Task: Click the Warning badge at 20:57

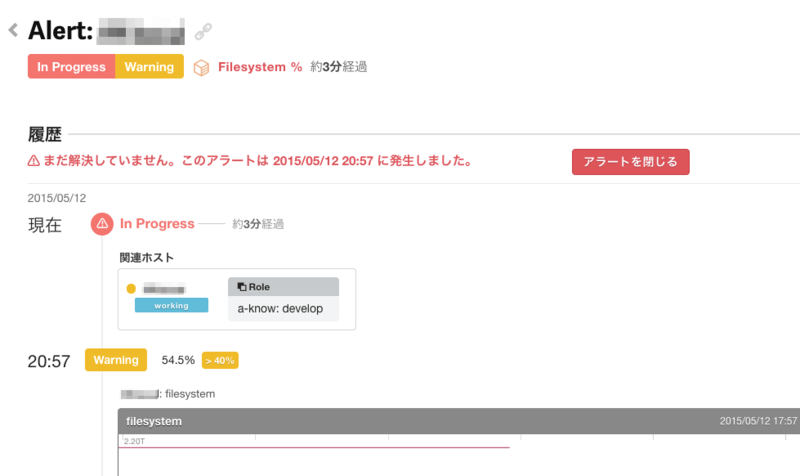Action: click(116, 360)
